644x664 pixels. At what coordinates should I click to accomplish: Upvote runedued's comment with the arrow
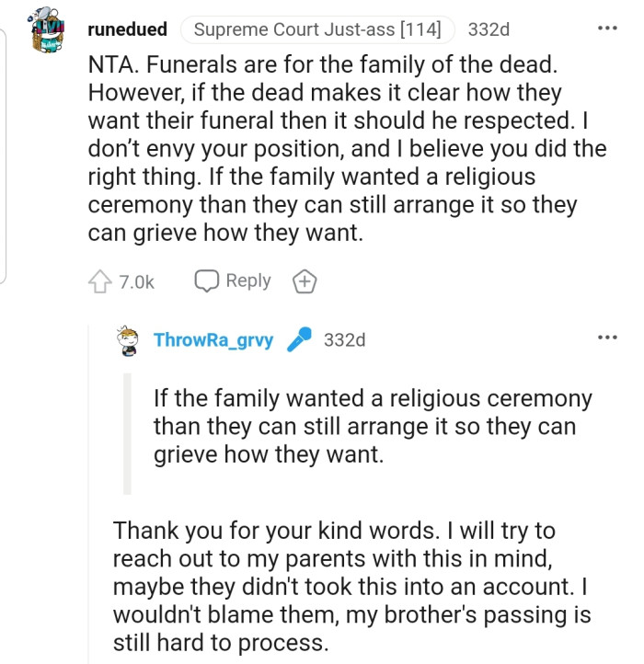(100, 281)
